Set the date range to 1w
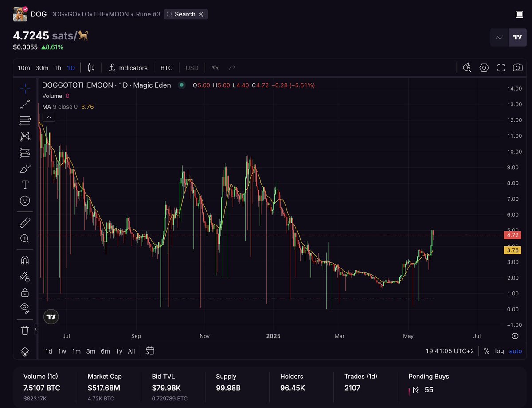Image resolution: width=532 pixels, height=408 pixels. coord(62,351)
